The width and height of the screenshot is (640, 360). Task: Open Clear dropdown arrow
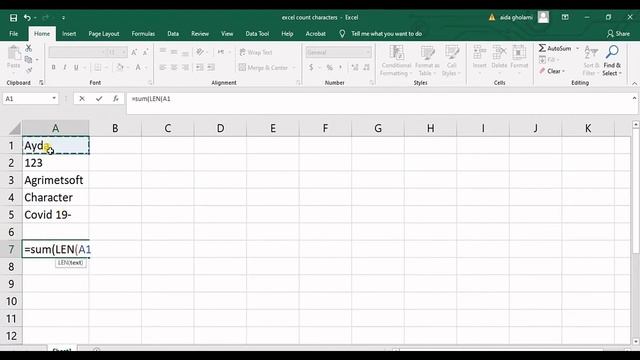564,71
